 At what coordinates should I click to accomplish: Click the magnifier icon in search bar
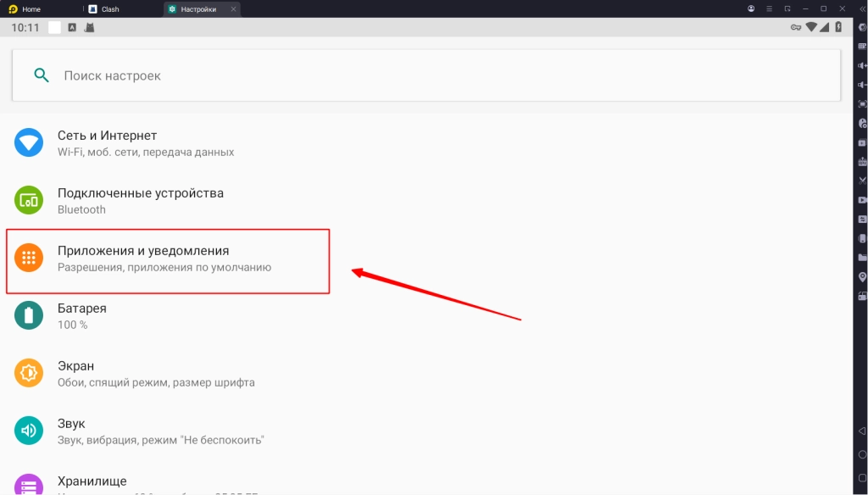coord(41,75)
